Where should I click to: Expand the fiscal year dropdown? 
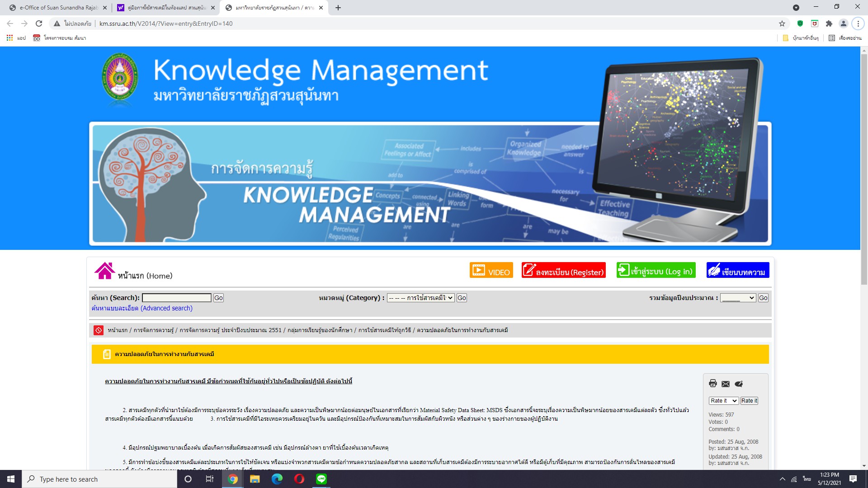pyautogui.click(x=738, y=298)
